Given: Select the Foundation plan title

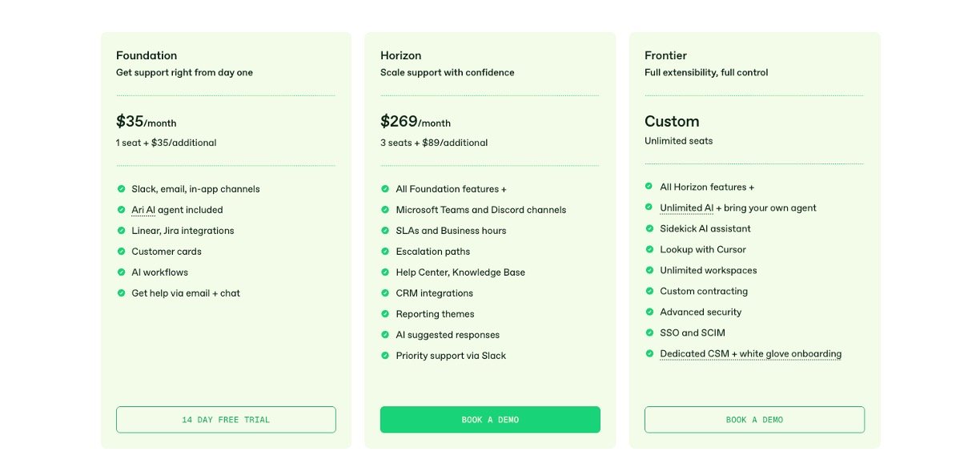Looking at the screenshot, I should 147,55.
